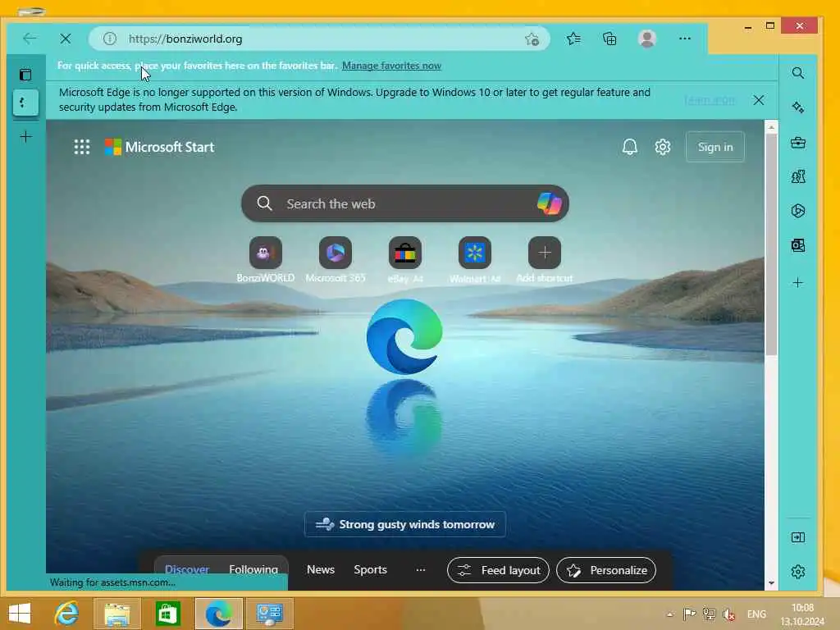Click the Microsoft Start logo
Viewport: 840px width, 630px height.
point(159,147)
